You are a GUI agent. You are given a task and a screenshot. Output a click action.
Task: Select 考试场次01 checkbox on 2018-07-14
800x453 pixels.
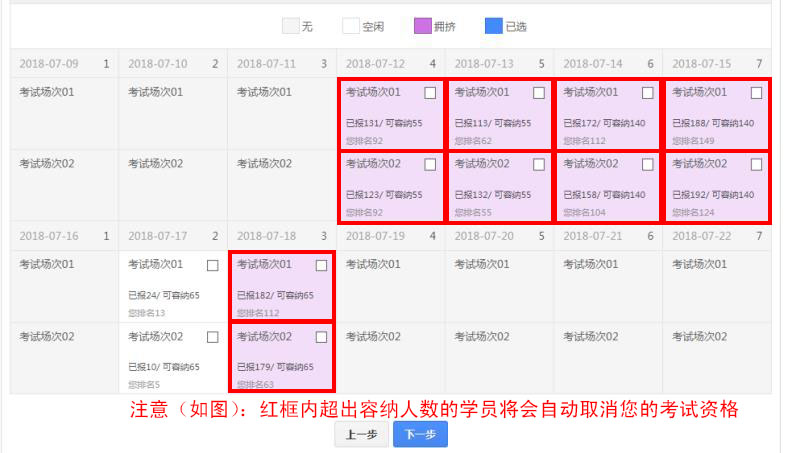click(647, 93)
